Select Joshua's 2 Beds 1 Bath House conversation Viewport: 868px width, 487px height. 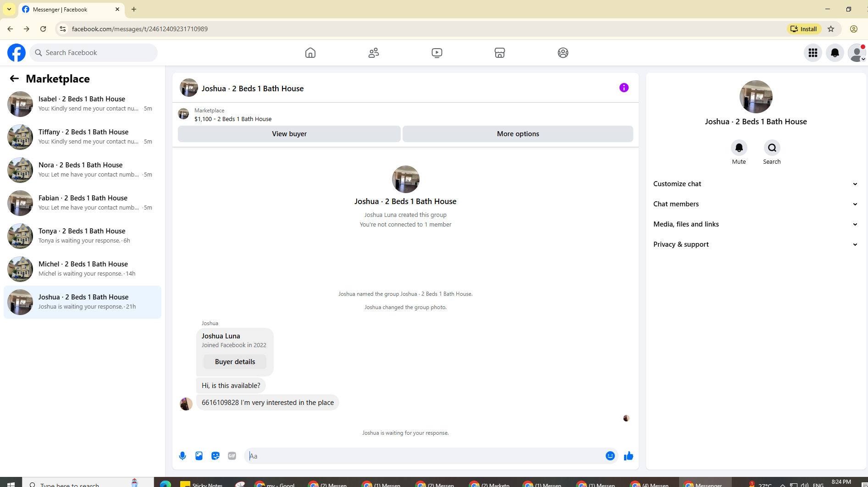click(83, 302)
